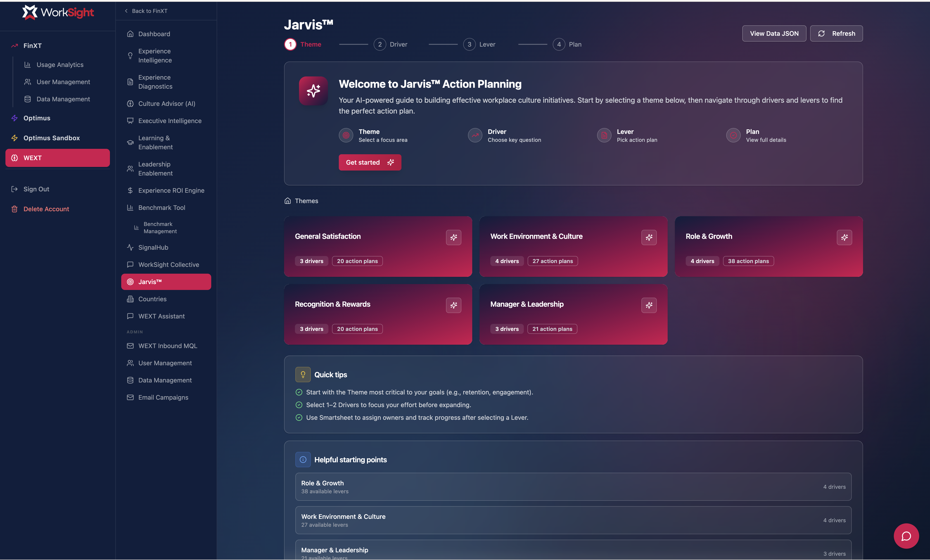This screenshot has width=930, height=560.
Task: Click the WorkSight logo
Action: [x=58, y=12]
